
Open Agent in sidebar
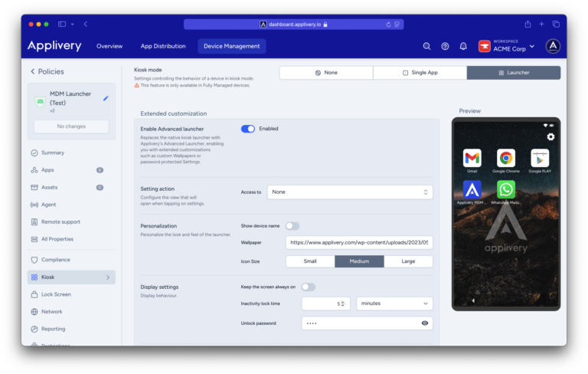(71, 205)
